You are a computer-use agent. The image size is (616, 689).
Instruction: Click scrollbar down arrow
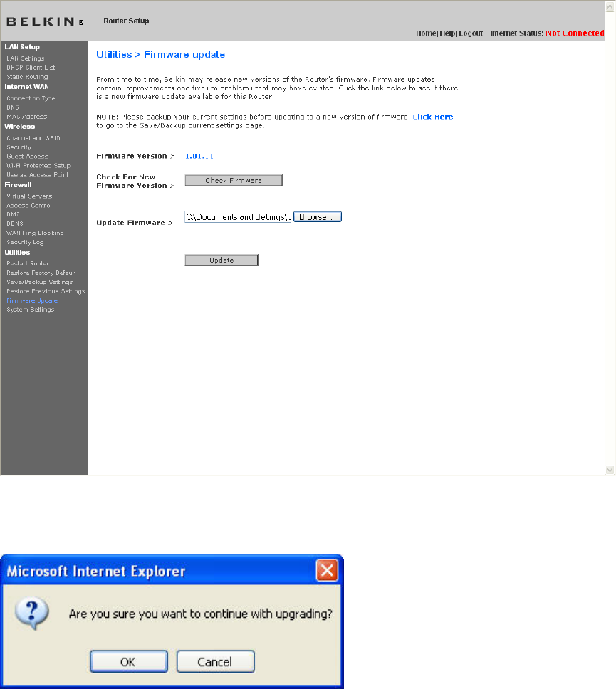coord(610,470)
